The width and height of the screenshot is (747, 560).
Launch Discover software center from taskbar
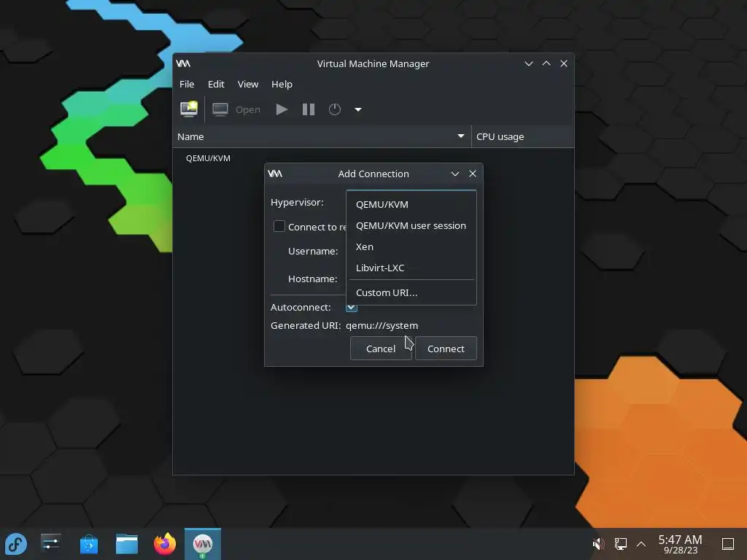88,544
